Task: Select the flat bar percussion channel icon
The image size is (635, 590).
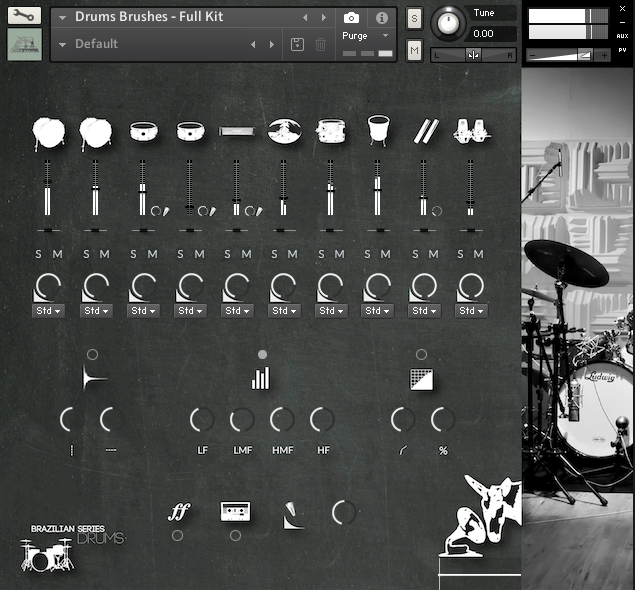Action: [x=237, y=131]
